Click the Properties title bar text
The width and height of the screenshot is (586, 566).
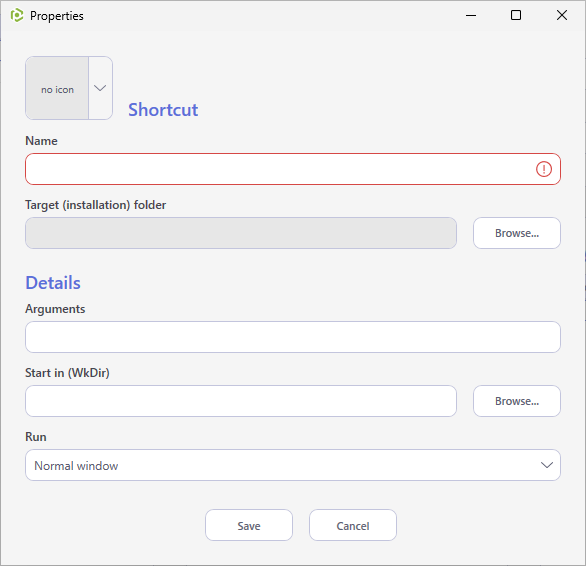[x=57, y=16]
